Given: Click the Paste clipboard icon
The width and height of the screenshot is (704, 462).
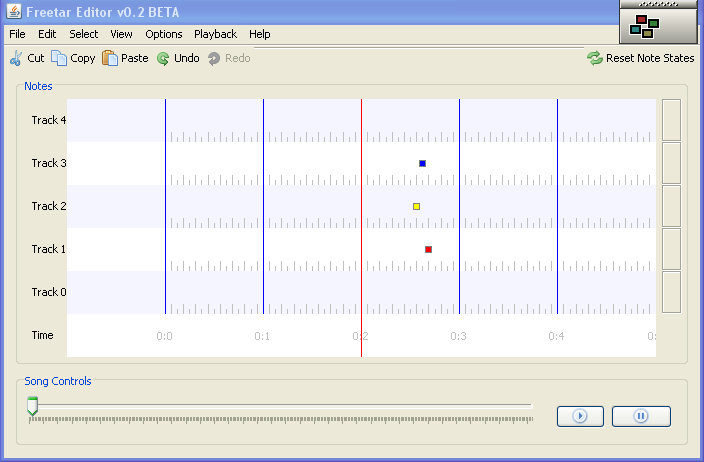Looking at the screenshot, I should tap(110, 58).
